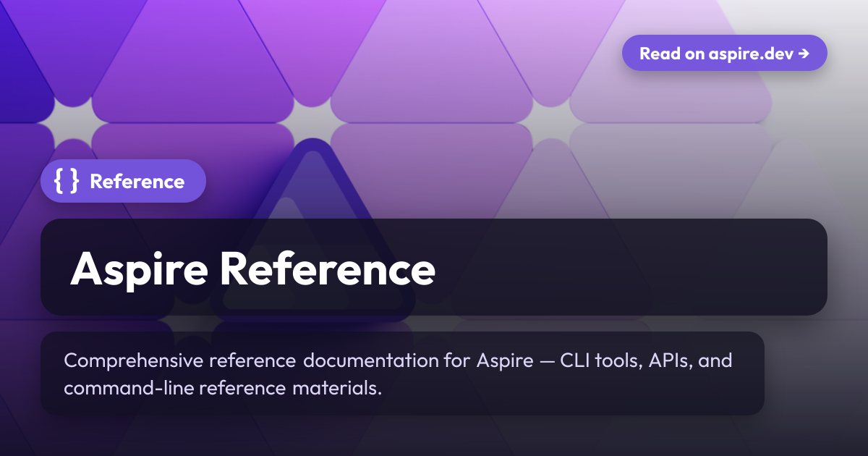The height and width of the screenshot is (456, 868).
Task: Click the curly braces icon in Reference badge
Action: (67, 181)
